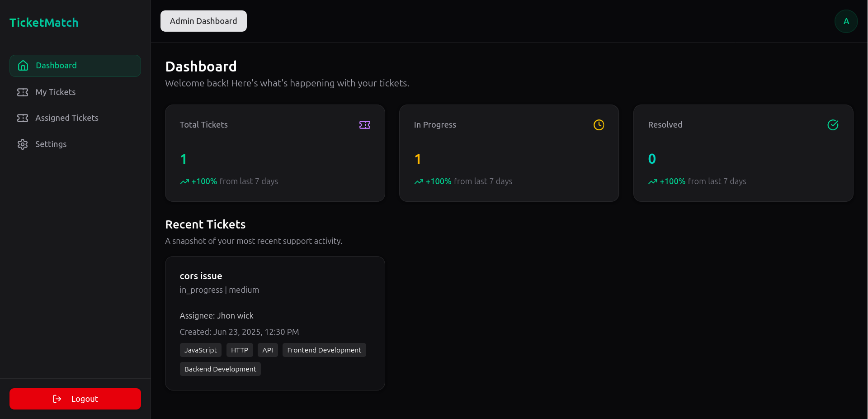Viewport: 868px width, 419px height.
Task: Open Settings from the sidebar
Action: (x=75, y=144)
